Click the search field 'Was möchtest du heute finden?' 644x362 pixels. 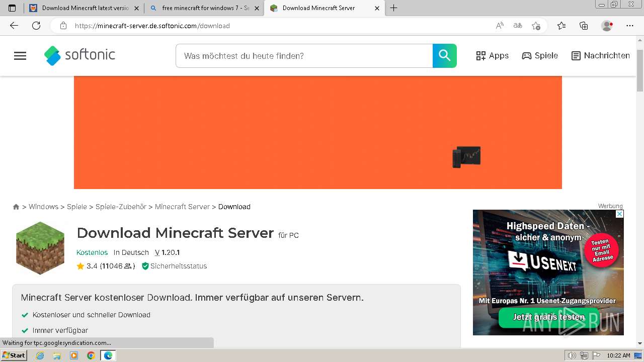click(304, 56)
